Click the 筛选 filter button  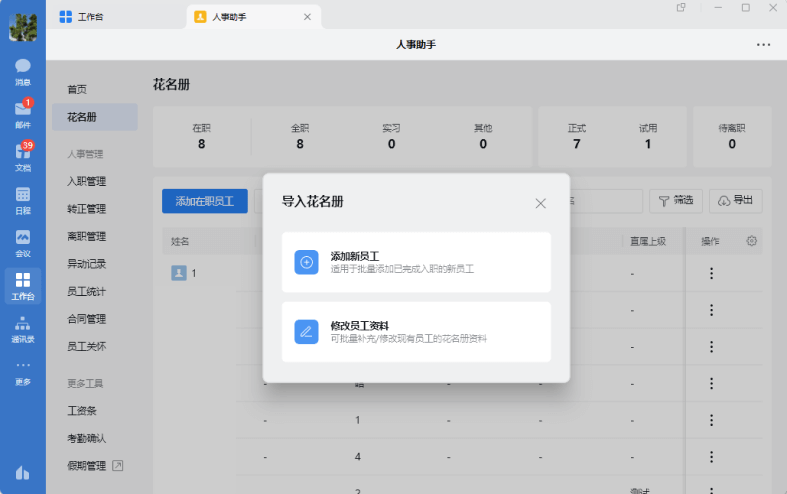click(x=676, y=201)
